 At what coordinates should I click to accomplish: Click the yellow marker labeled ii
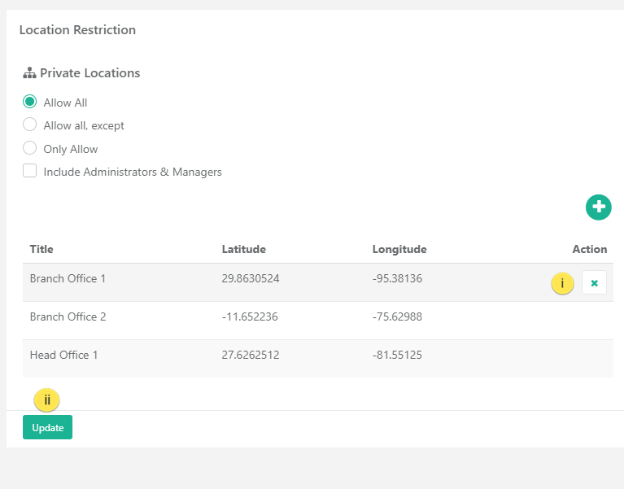(x=47, y=400)
